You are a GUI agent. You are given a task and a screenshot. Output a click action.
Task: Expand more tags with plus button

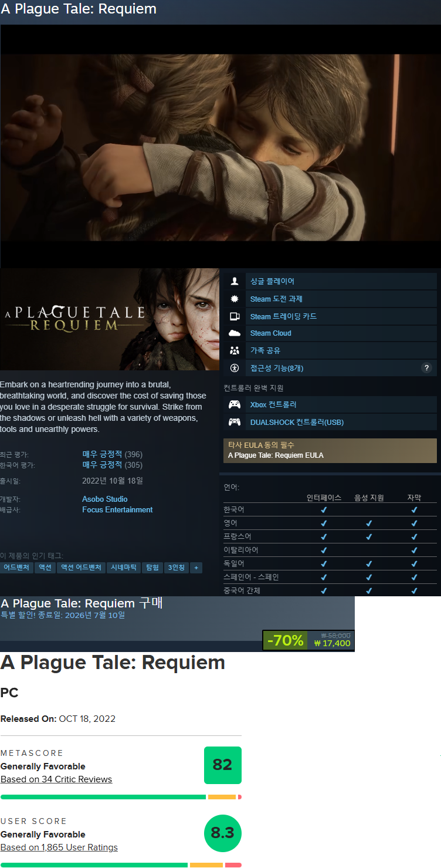[x=196, y=568]
